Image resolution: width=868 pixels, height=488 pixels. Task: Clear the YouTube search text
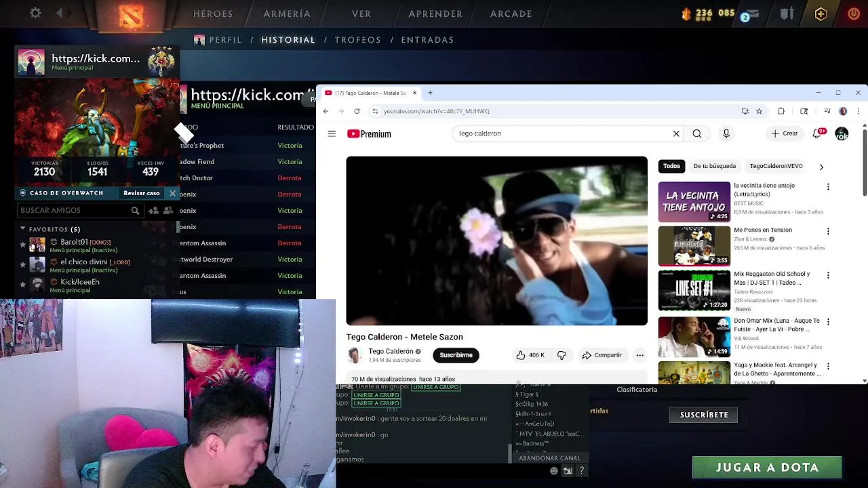(676, 134)
